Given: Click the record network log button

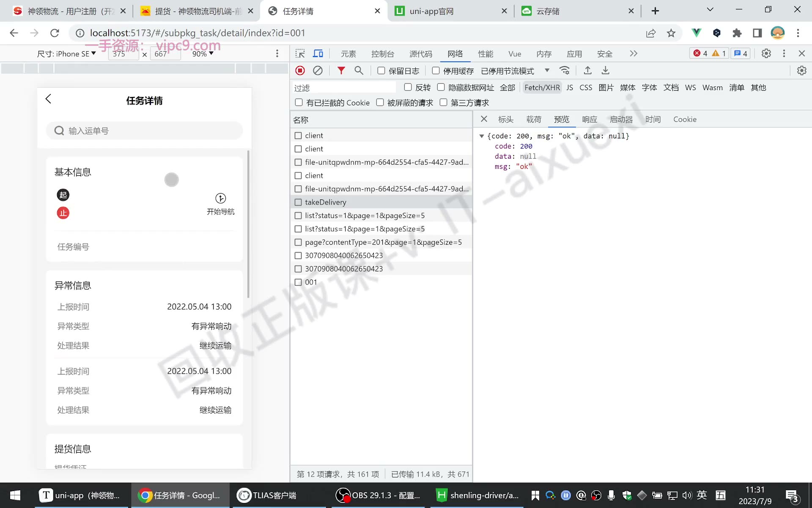Looking at the screenshot, I should pyautogui.click(x=300, y=71).
